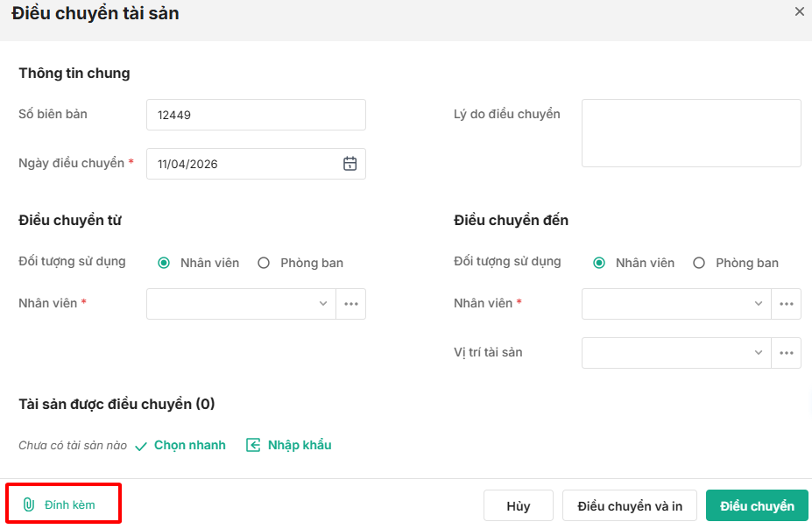Open the calendar date picker icon
The width and height of the screenshot is (812, 529).
pos(350,164)
